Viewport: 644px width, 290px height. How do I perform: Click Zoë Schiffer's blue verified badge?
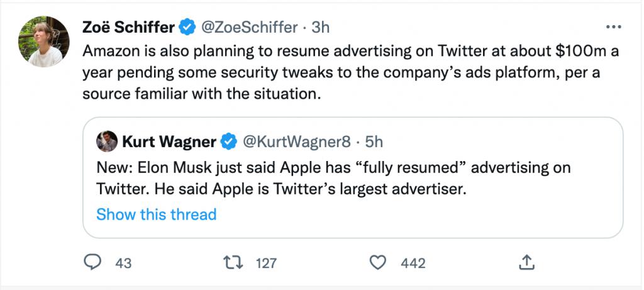pyautogui.click(x=187, y=27)
